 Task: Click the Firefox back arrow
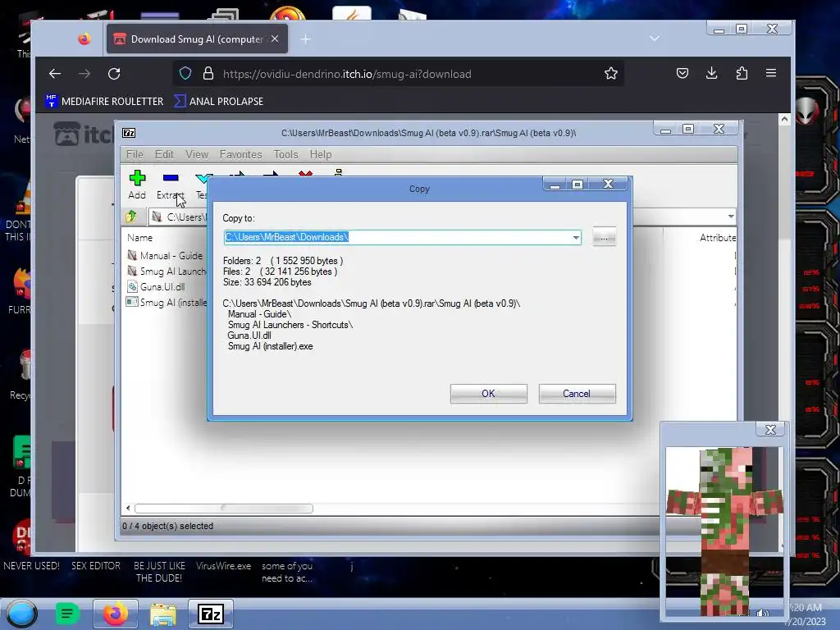coord(55,74)
